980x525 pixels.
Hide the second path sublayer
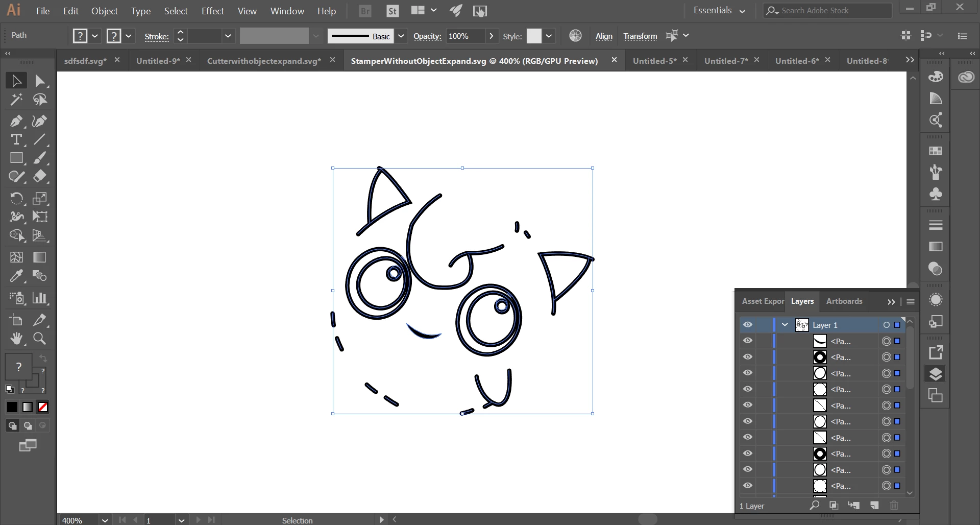(748, 357)
